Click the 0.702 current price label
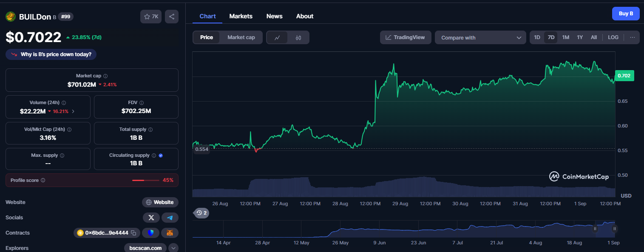The image size is (644, 252). pyautogui.click(x=624, y=76)
